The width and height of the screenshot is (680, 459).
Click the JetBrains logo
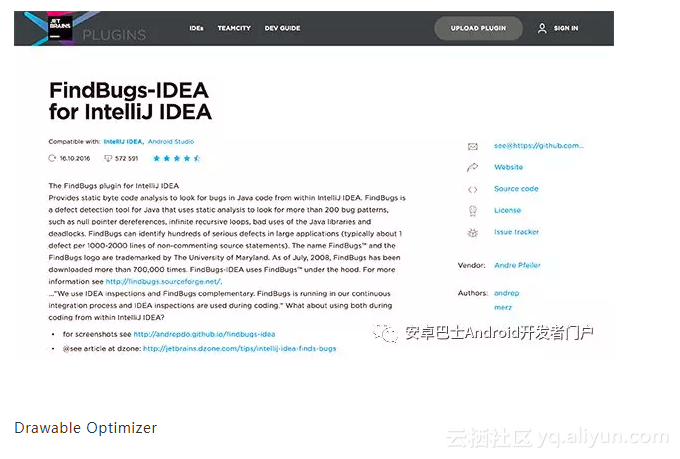click(x=60, y=28)
